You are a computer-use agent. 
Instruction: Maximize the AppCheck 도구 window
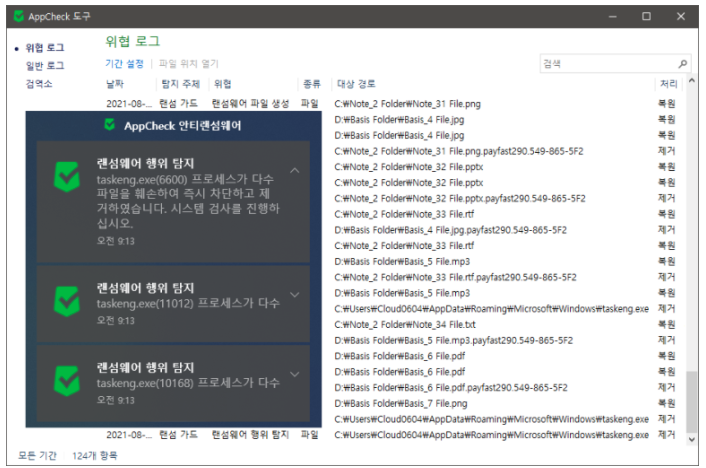(x=647, y=17)
